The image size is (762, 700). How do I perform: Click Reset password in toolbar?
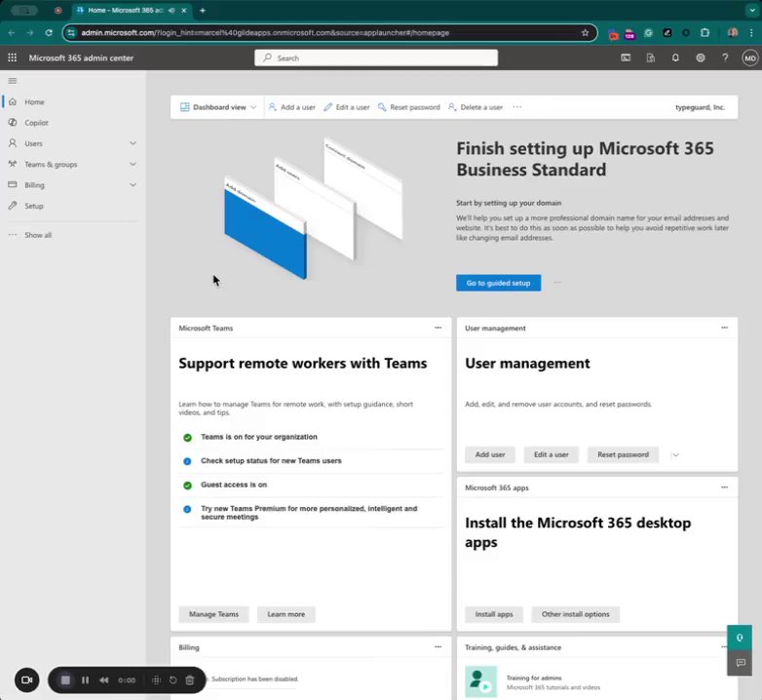pos(409,107)
